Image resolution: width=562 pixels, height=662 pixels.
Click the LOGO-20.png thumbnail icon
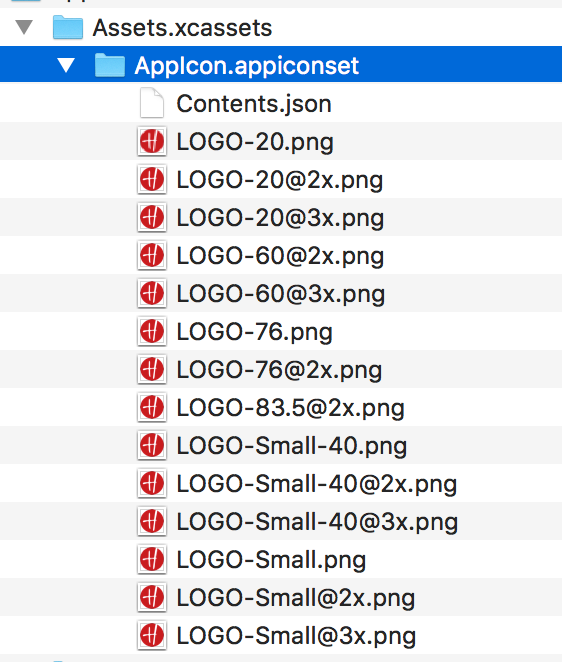[152, 141]
